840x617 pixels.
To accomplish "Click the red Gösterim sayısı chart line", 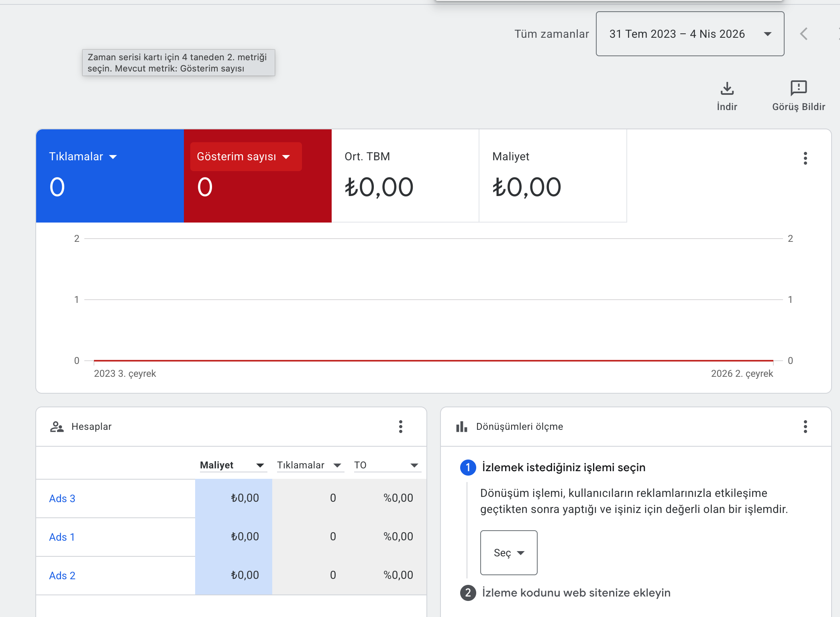I will pos(434,360).
